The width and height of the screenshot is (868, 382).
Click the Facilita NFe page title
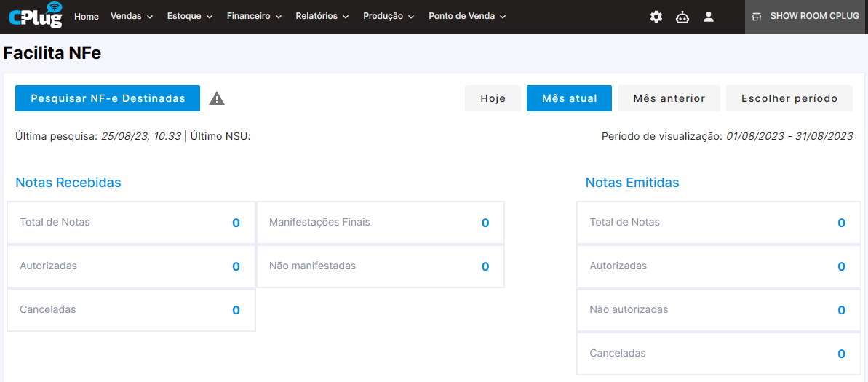tap(52, 53)
